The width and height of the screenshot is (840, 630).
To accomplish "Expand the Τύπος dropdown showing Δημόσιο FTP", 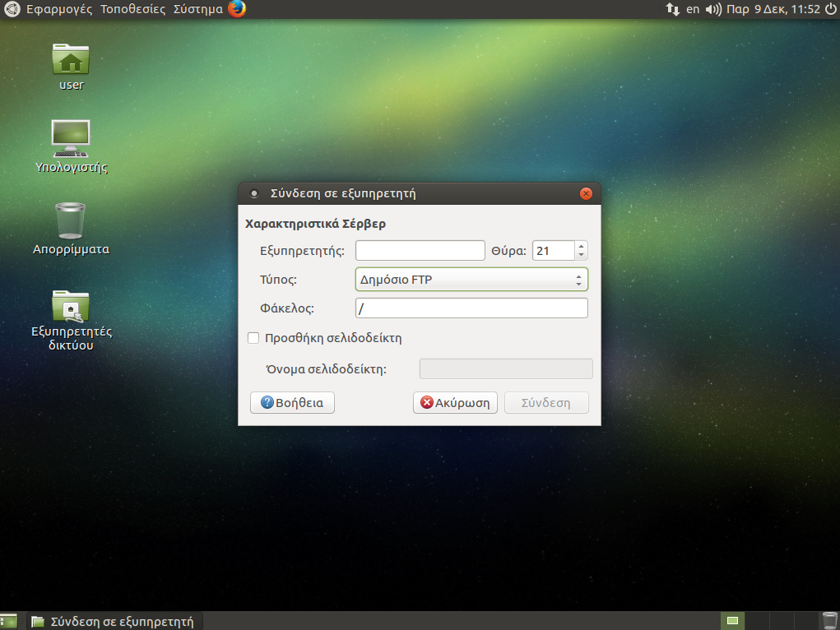I will pyautogui.click(x=471, y=280).
